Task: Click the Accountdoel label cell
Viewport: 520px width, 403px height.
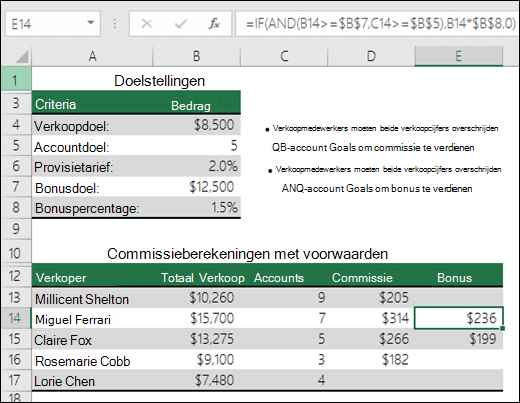Action: point(92,146)
